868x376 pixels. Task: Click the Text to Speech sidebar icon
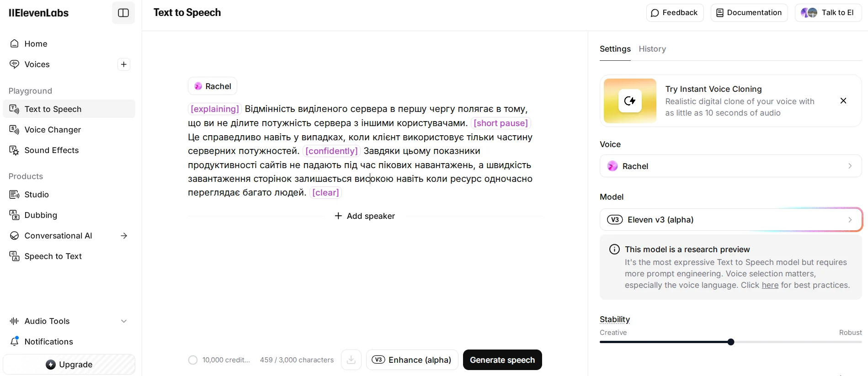pos(15,109)
